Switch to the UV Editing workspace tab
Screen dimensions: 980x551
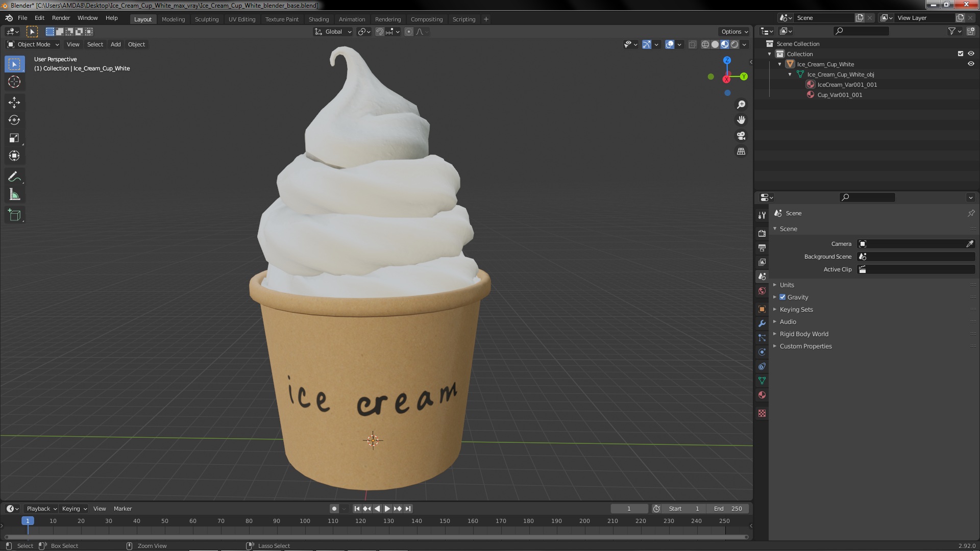coord(242,19)
